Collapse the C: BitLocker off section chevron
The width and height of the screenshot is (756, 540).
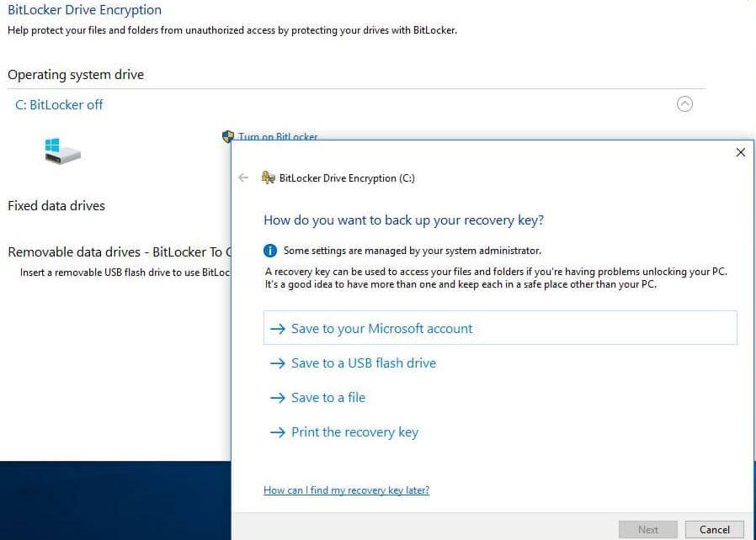click(685, 103)
